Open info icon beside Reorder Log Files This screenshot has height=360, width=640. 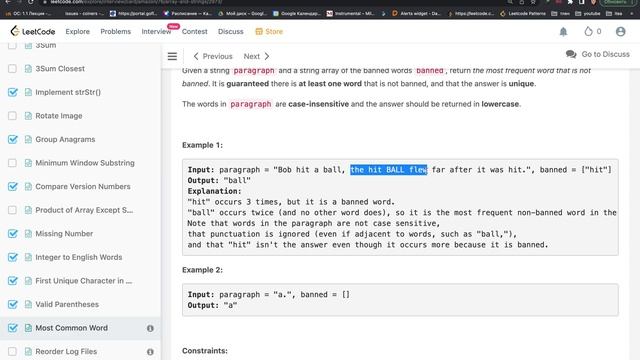(x=150, y=352)
